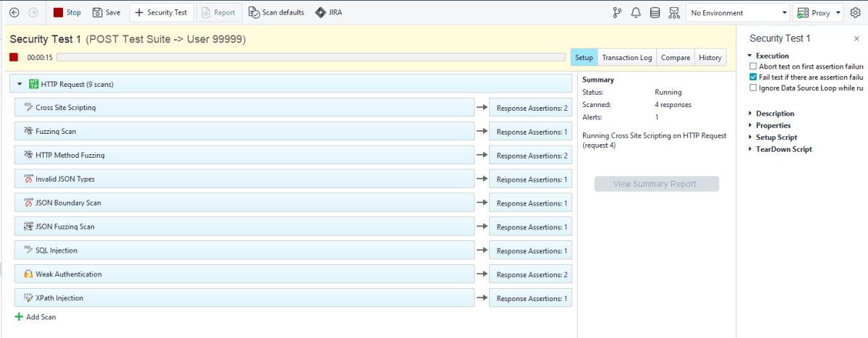Click the red stop square beside timer
Viewport: 868px width, 338px height.
coord(14,57)
